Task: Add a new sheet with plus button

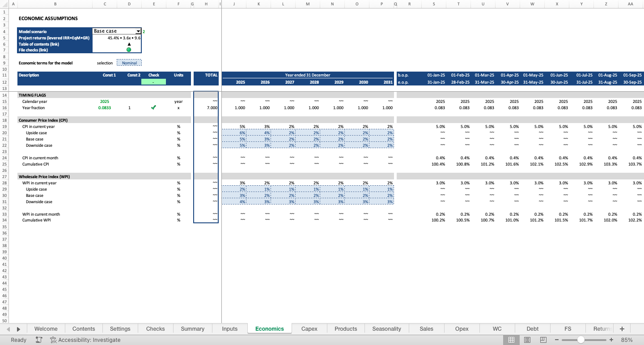Action: point(622,328)
